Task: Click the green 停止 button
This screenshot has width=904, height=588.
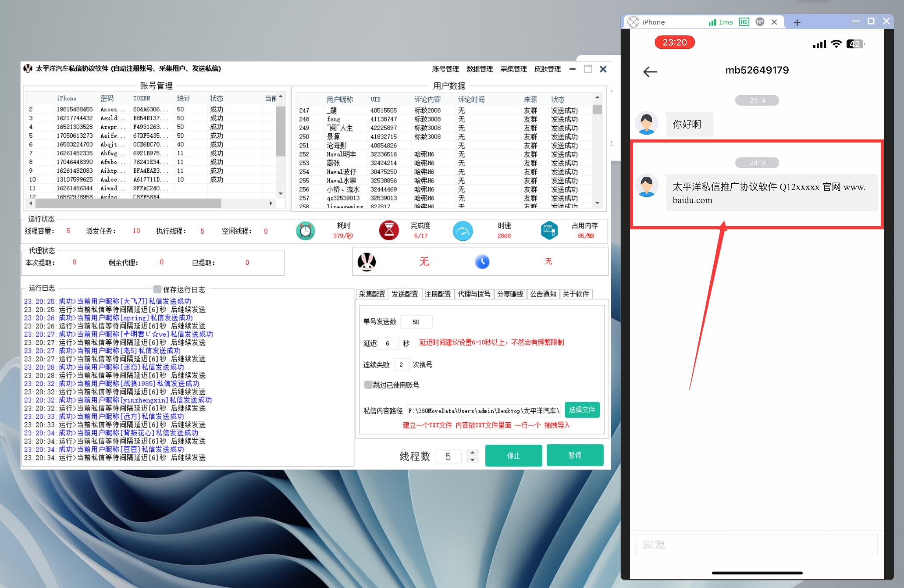Action: click(x=513, y=456)
